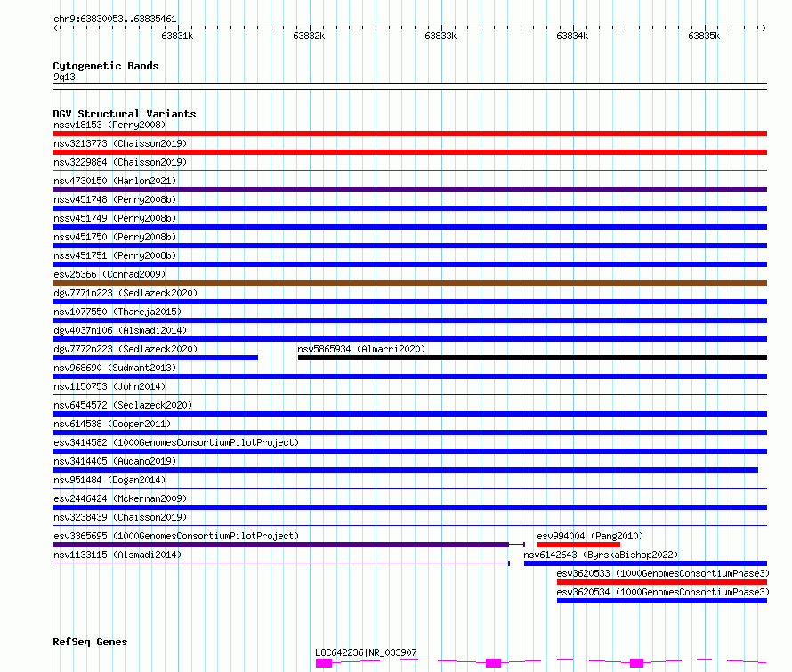
Task: Select variant label nsv951484 (Dogan2014)
Action: tap(109, 480)
